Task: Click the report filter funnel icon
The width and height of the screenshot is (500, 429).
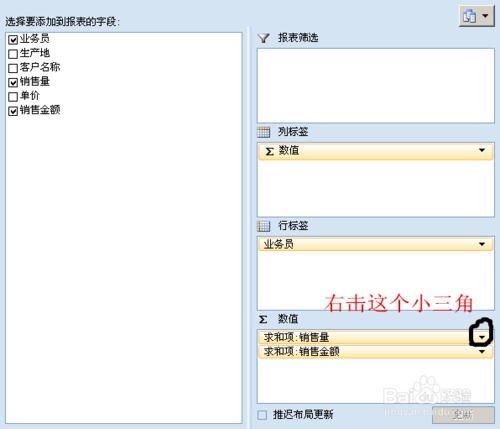Action: 263,38
